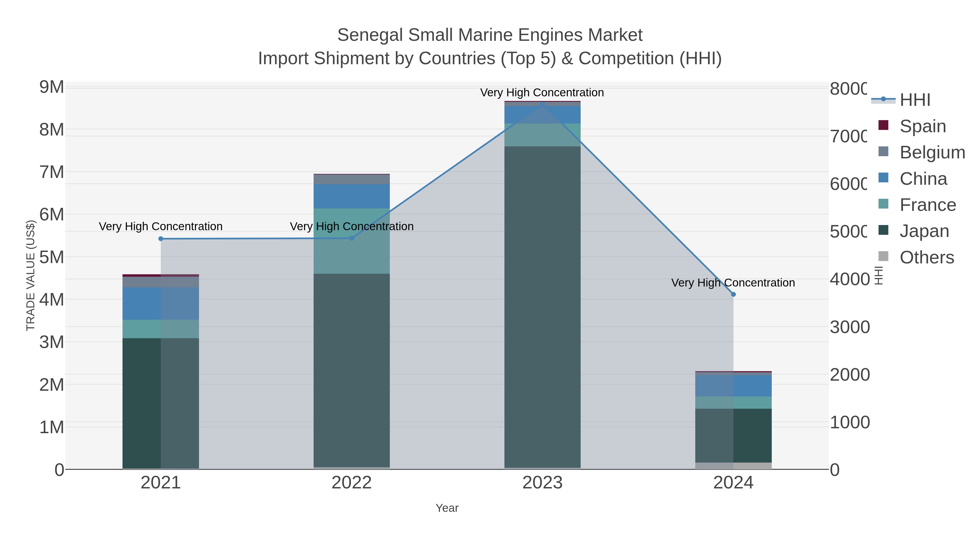The image size is (980, 551).
Task: Select the 2021 China bar segment
Action: tap(161, 303)
